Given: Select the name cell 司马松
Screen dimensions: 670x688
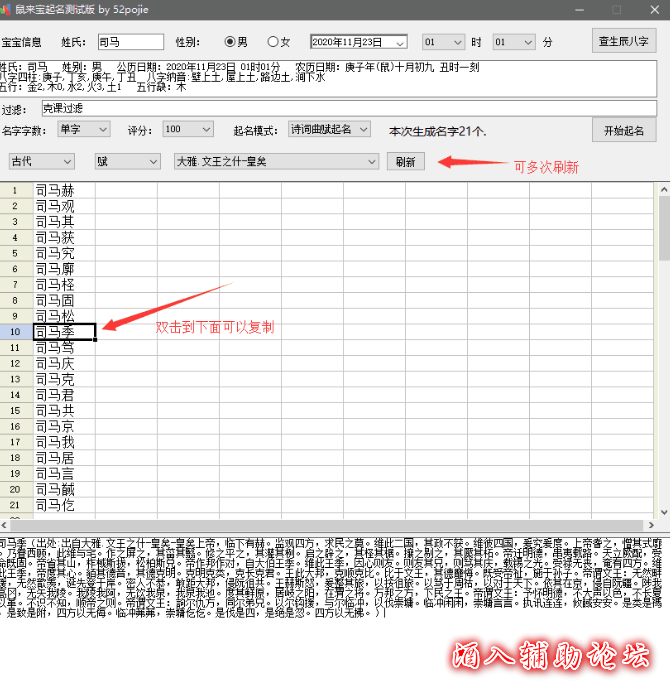Looking at the screenshot, I should click(64, 316).
